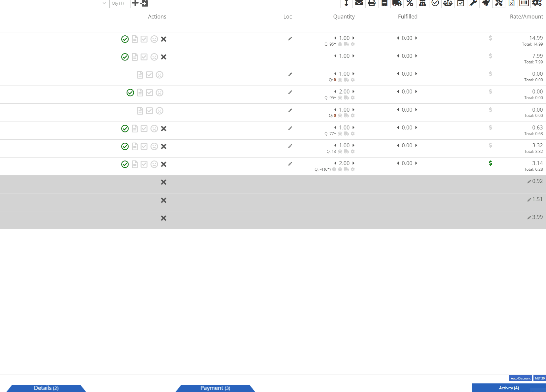This screenshot has height=392, width=546.
Task: Click the checked-box toolbar icon
Action: tap(461, 3)
